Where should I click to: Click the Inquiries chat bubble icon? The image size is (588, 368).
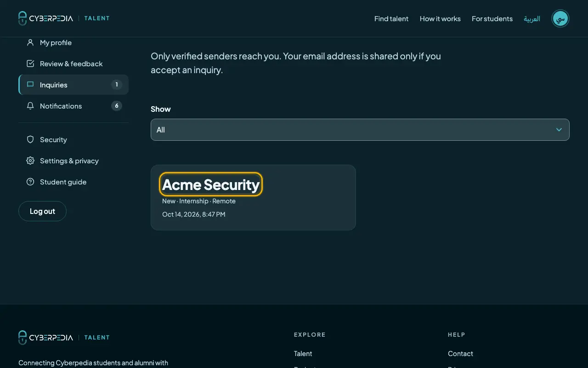30,85
